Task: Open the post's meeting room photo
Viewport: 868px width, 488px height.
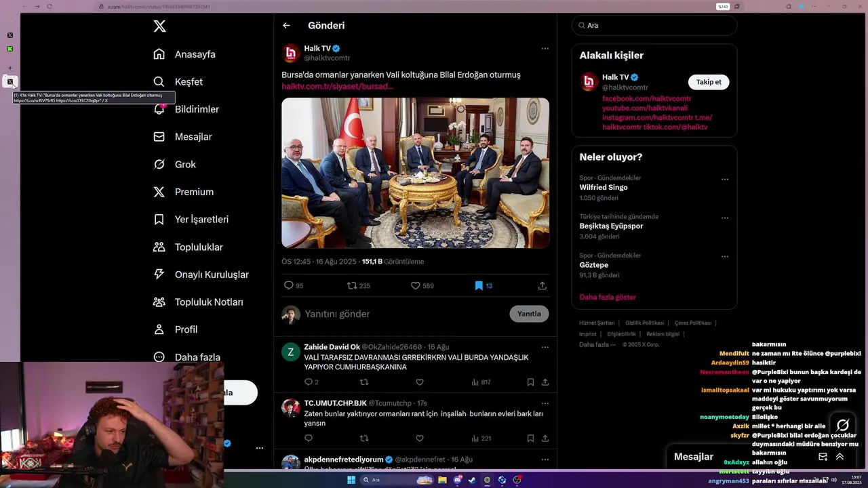Action: pyautogui.click(x=415, y=173)
